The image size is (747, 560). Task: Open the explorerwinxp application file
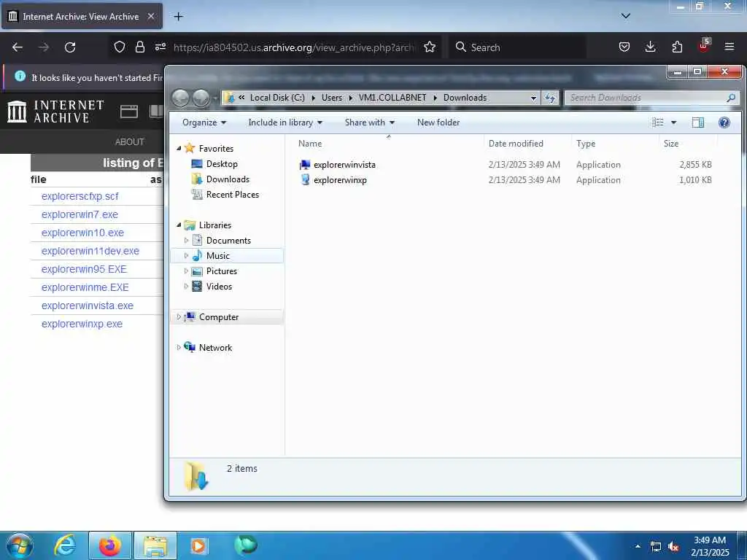(340, 180)
